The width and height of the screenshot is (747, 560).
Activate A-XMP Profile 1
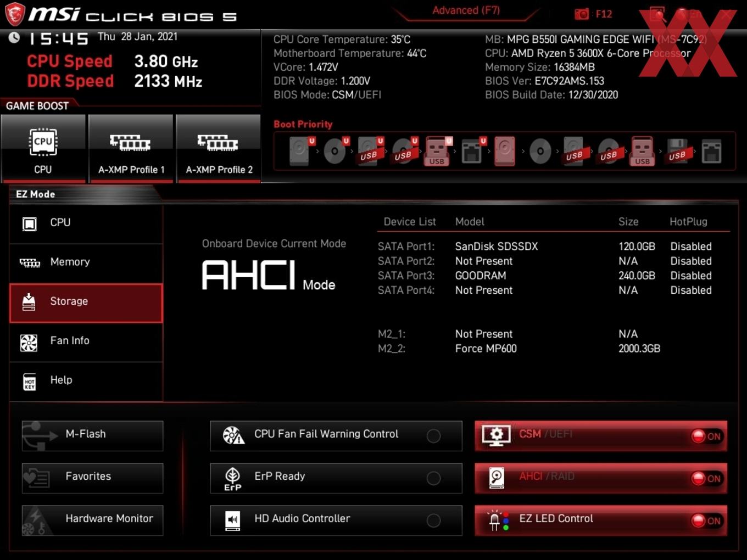tap(131, 148)
